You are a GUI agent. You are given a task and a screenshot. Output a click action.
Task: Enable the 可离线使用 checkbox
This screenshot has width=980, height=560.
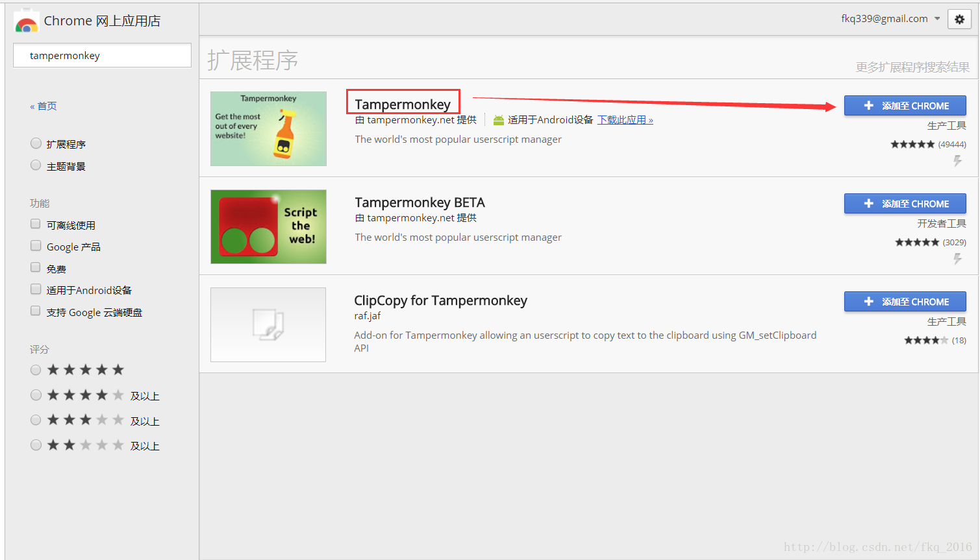pyautogui.click(x=36, y=224)
